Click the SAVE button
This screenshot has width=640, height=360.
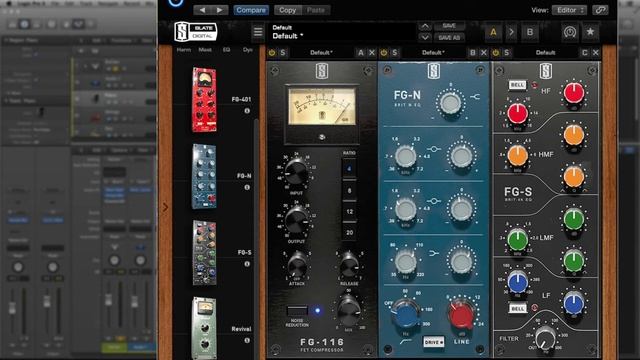pos(449,26)
